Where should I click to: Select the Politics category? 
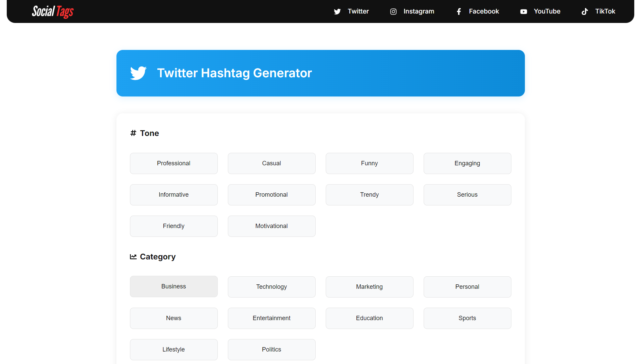point(272,350)
